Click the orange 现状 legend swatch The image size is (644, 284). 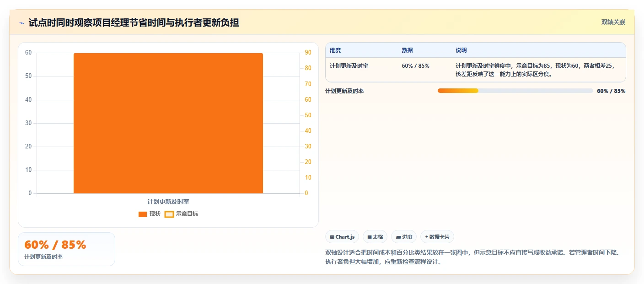[143, 214]
